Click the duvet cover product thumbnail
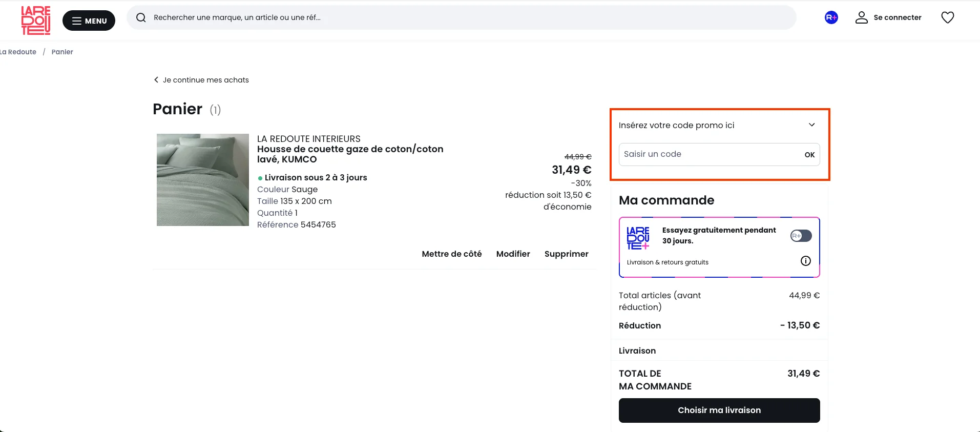Screen dimensions: 980x432 tap(203, 180)
